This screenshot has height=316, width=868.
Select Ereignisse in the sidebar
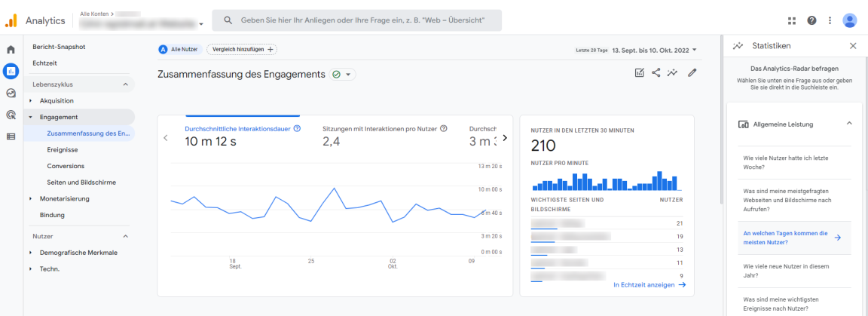tap(63, 150)
